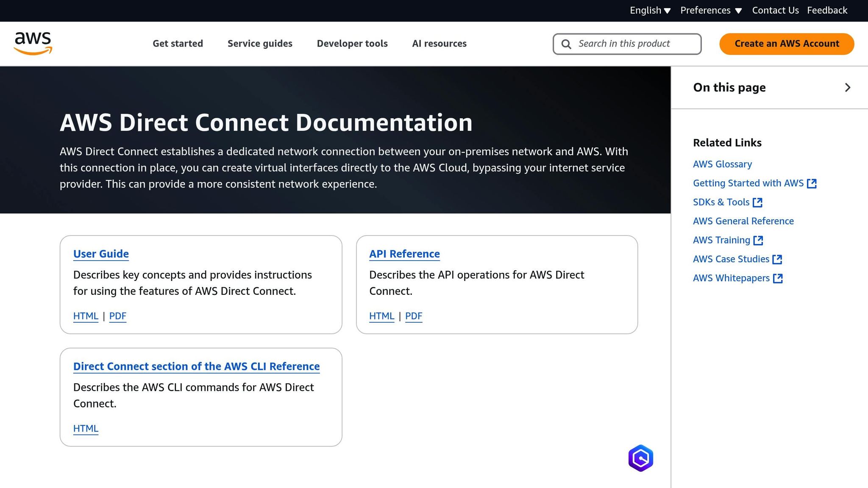
Task: Click the Feedback link
Action: click(x=827, y=11)
